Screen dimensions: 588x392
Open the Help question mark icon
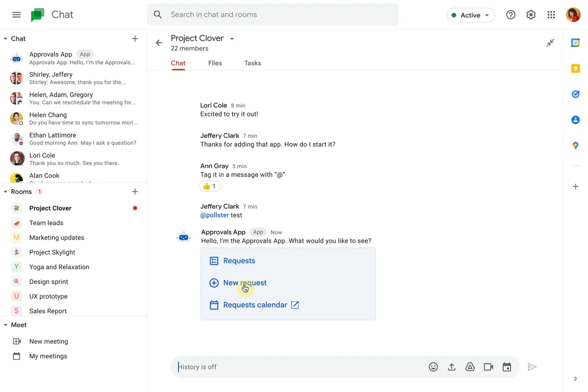coord(510,15)
